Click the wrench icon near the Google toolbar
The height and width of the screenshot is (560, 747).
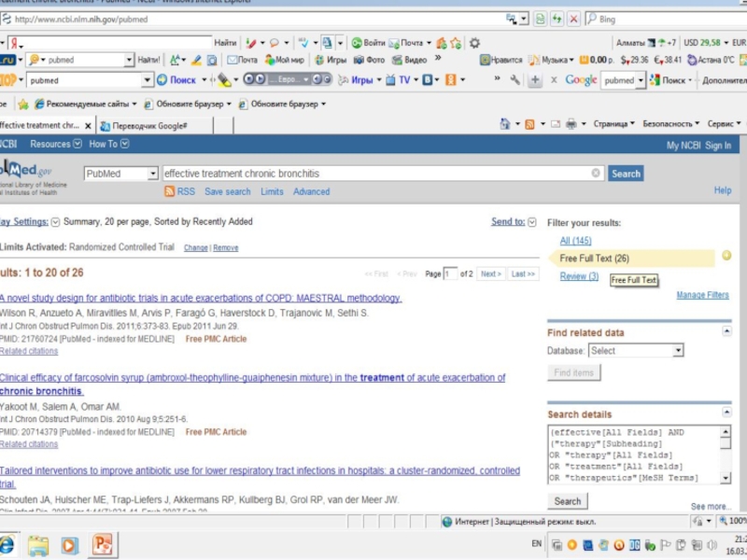514,80
